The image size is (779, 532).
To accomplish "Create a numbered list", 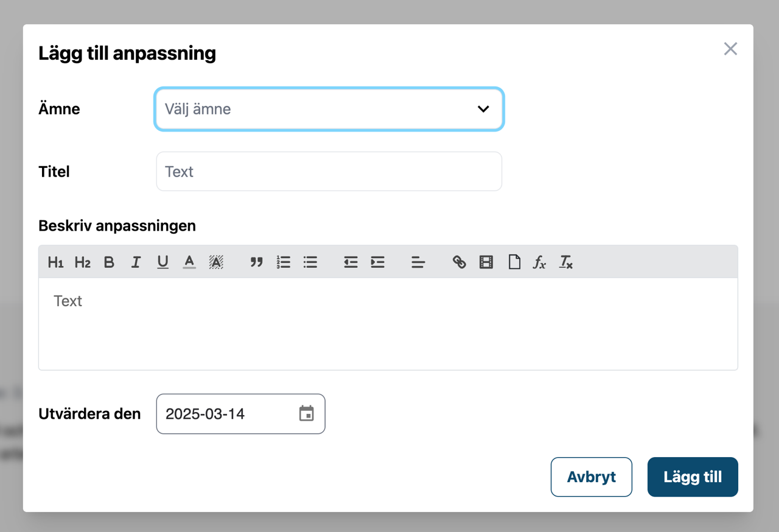I will coord(284,262).
